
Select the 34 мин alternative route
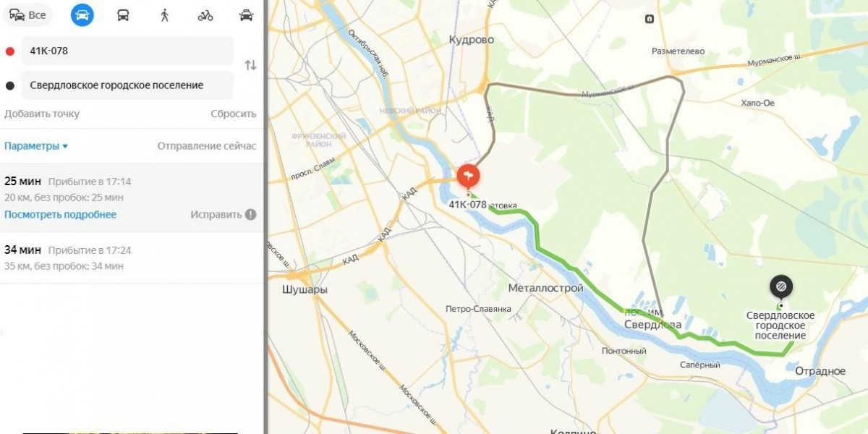(132, 258)
